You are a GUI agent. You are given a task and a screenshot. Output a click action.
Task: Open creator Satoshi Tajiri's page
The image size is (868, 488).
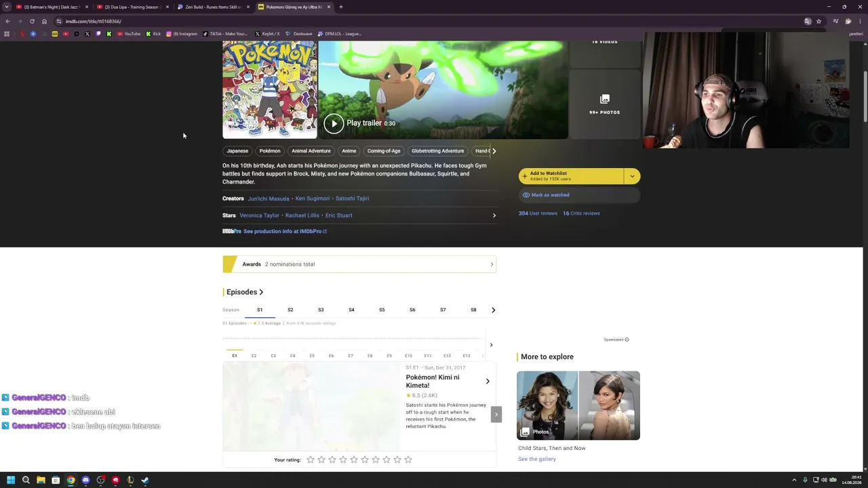(352, 199)
